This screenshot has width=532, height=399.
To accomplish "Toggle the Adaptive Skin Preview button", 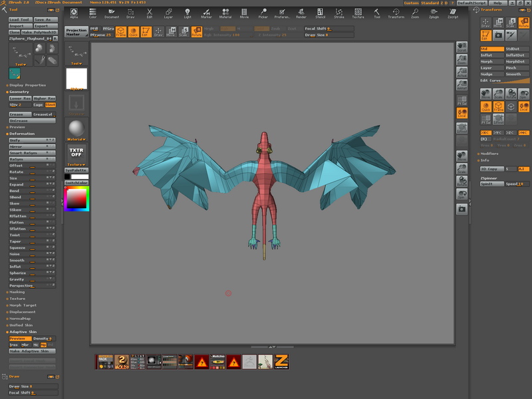I will [x=20, y=338].
